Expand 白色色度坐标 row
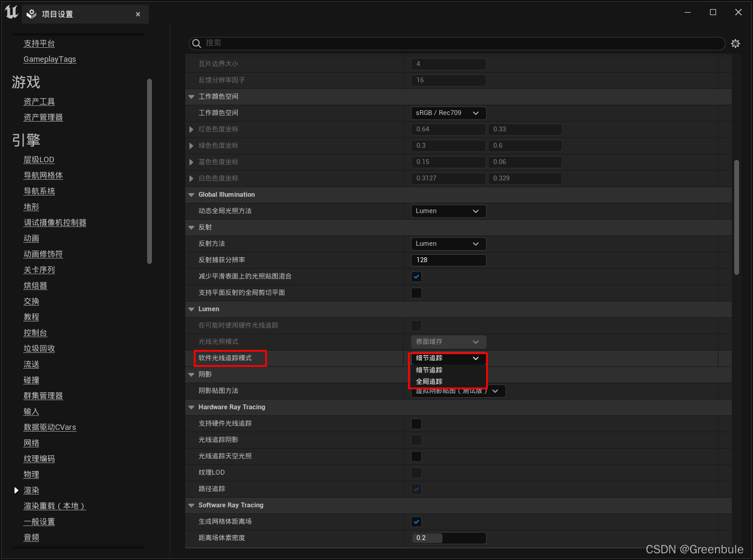Viewport: 753px width, 560px height. (x=192, y=178)
